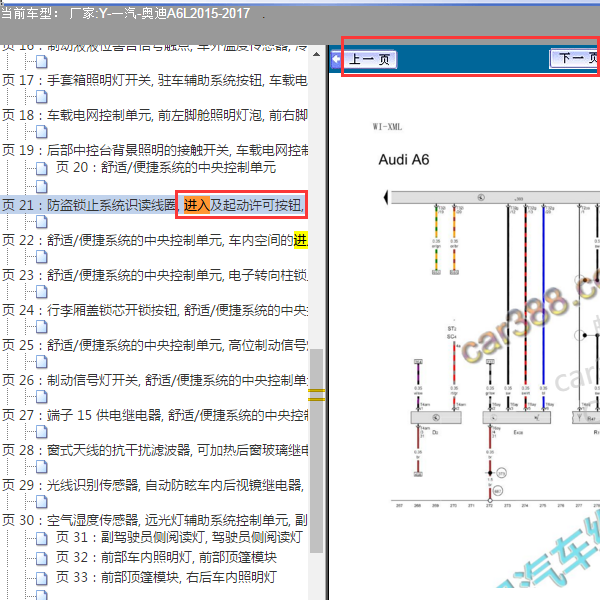Select highlighted row 页 21 防盗锁止系统识读线圈
Image resolution: width=600 pixels, height=600 pixels.
(x=155, y=205)
